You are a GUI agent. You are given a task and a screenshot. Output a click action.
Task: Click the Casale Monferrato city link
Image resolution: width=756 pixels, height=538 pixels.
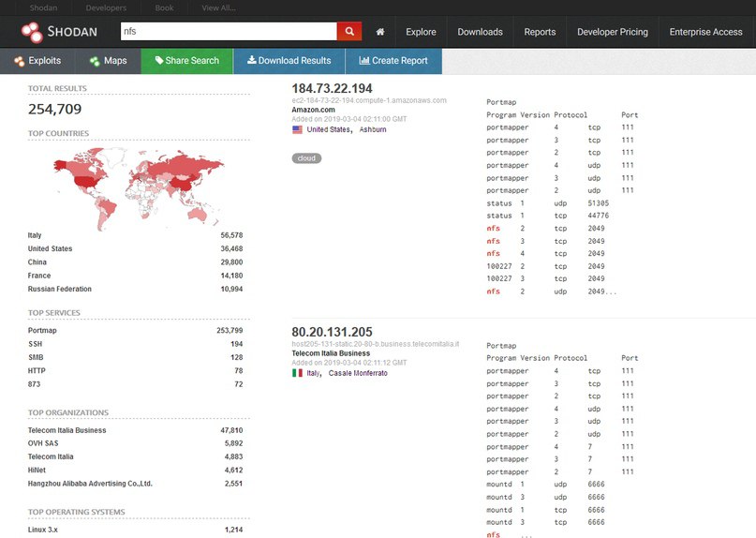click(x=358, y=373)
